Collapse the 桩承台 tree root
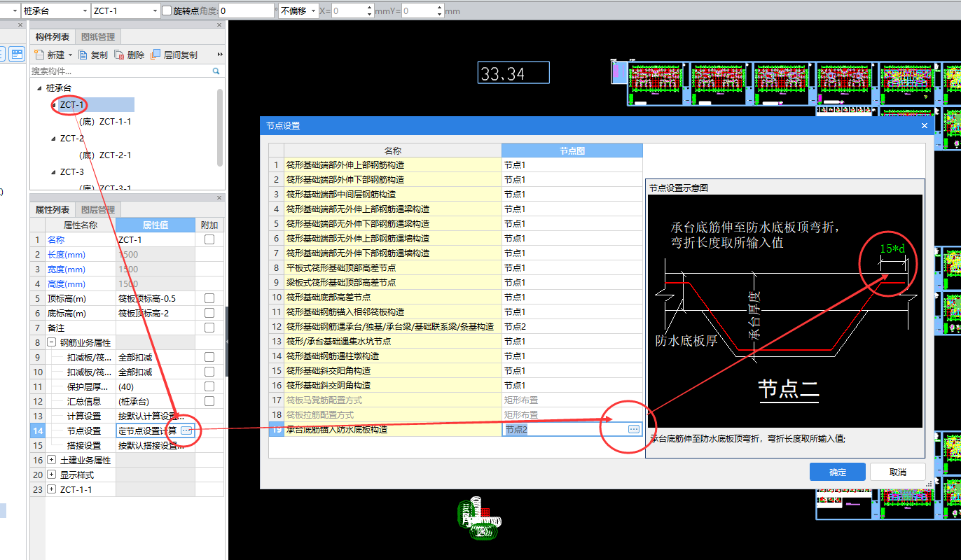This screenshot has width=961, height=560. (x=39, y=88)
